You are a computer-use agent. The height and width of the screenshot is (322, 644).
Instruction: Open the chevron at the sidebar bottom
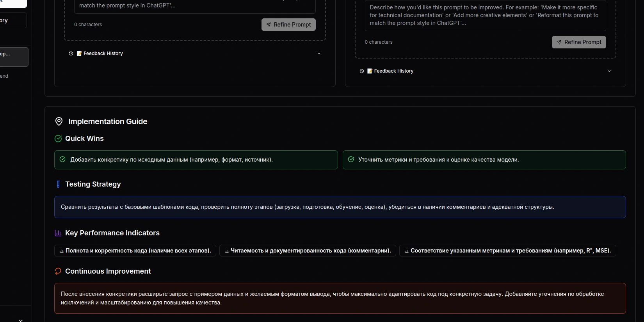(21, 320)
